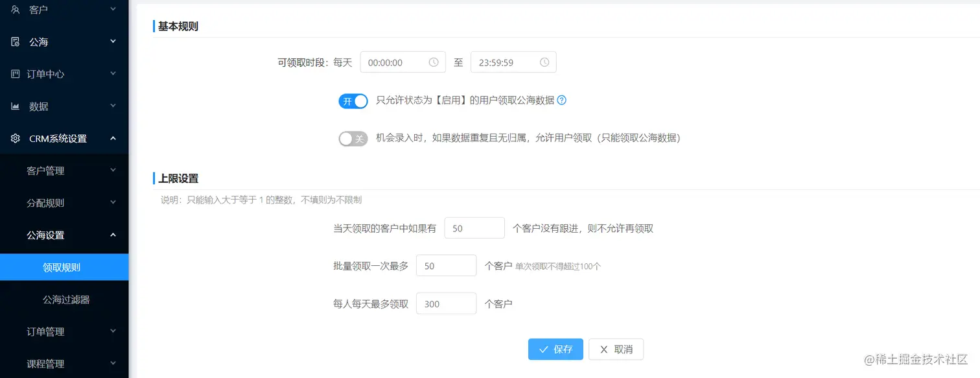The image size is (980, 378).
Task: Expand the 订单管理 submenu chevron
Action: [x=113, y=331]
